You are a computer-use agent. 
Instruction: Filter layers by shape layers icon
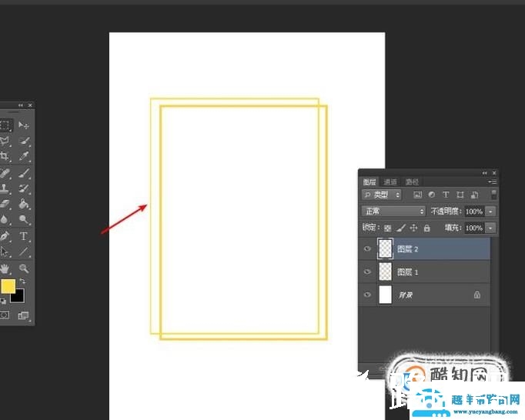(460, 195)
